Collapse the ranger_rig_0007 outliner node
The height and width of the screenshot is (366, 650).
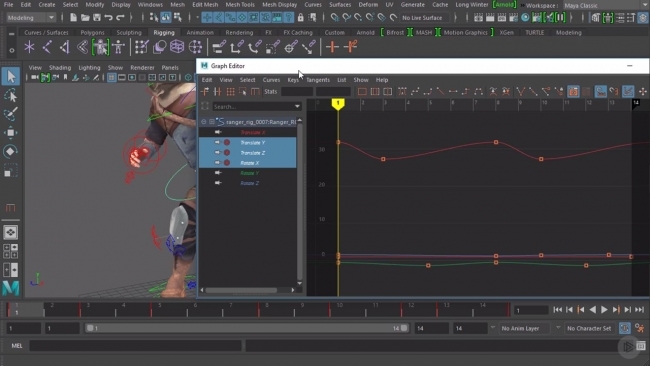click(204, 122)
